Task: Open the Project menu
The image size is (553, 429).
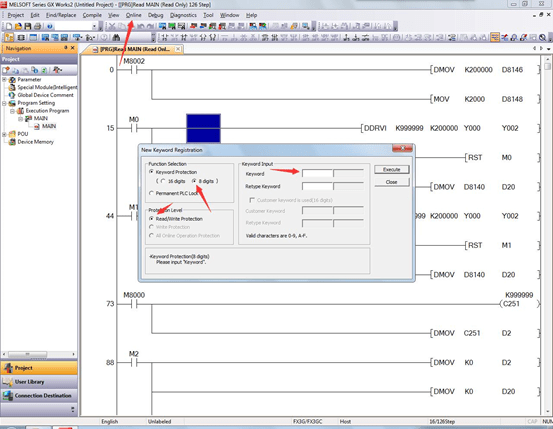Action: [x=16, y=15]
